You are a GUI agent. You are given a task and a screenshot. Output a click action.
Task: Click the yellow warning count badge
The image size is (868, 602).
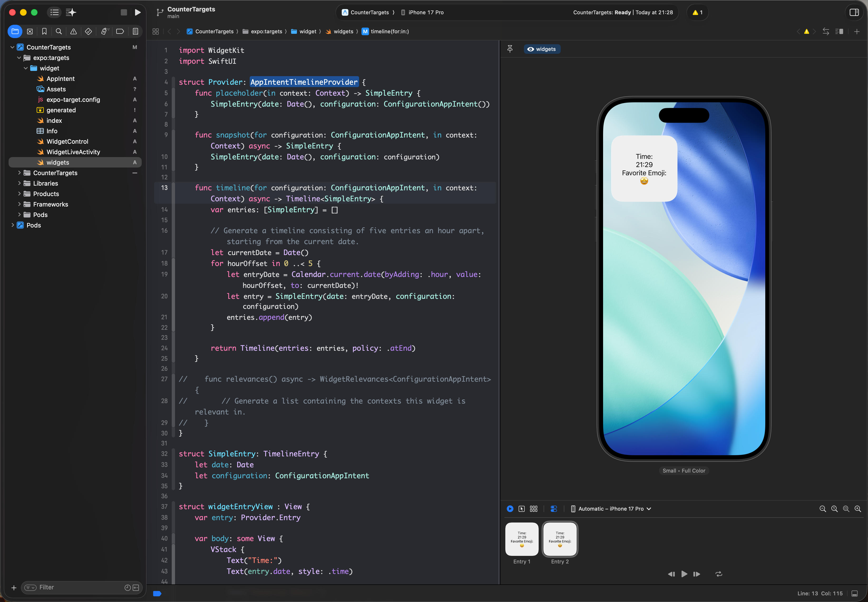pos(697,12)
